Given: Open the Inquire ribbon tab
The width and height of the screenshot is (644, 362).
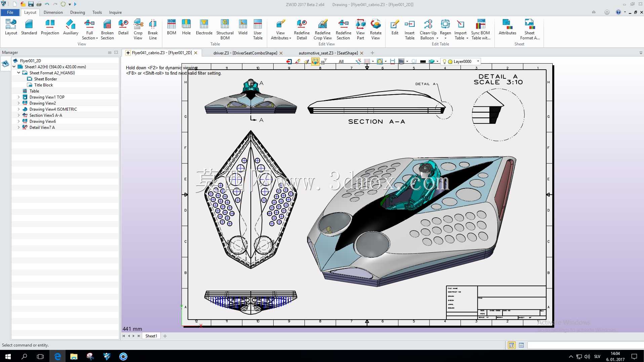Looking at the screenshot, I should click(x=115, y=12).
